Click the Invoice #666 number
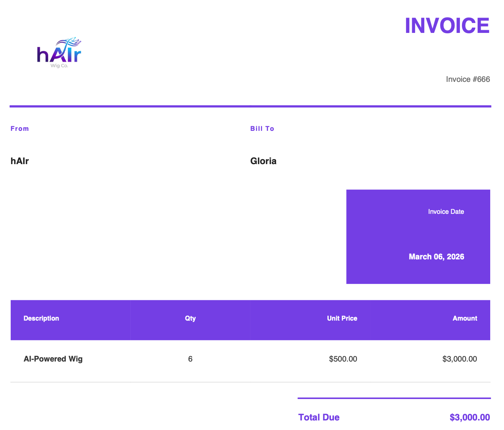504x430 pixels. click(468, 79)
